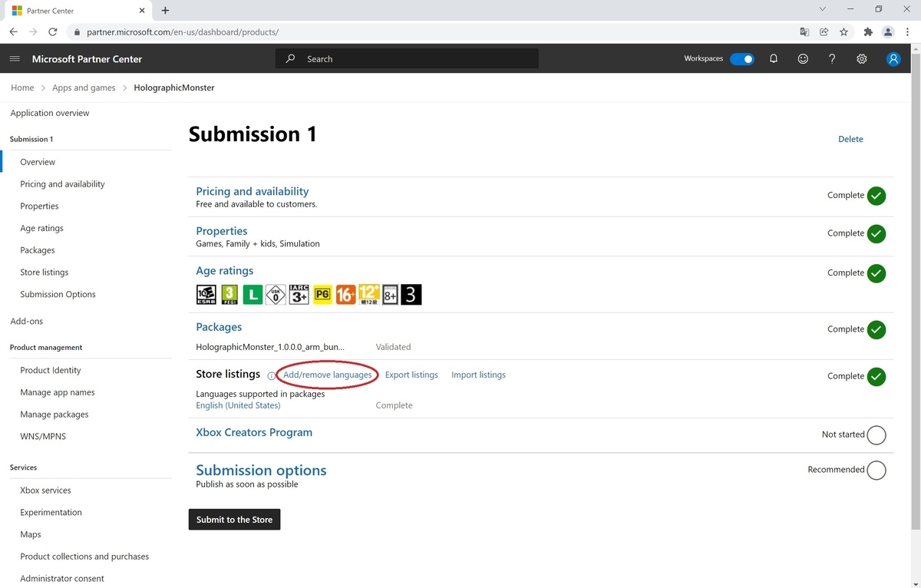Open the browser three-dot menu
Image resolution: width=921 pixels, height=588 pixels.
click(908, 32)
